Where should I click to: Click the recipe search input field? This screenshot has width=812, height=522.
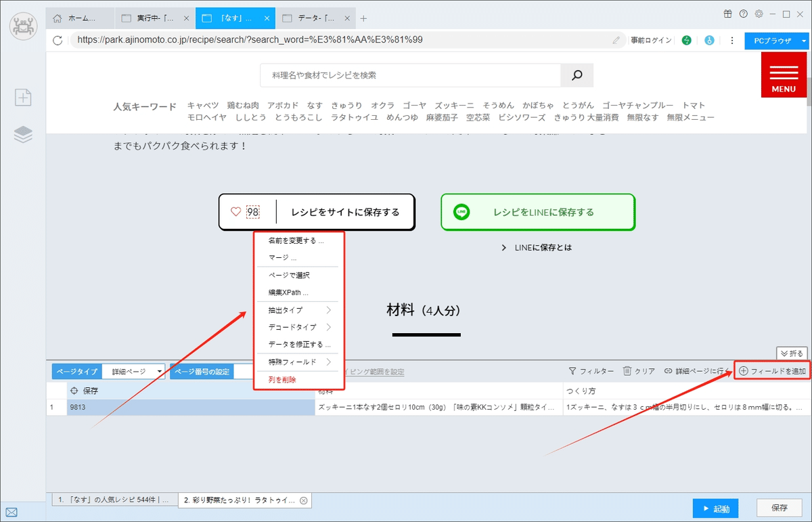[x=411, y=75]
